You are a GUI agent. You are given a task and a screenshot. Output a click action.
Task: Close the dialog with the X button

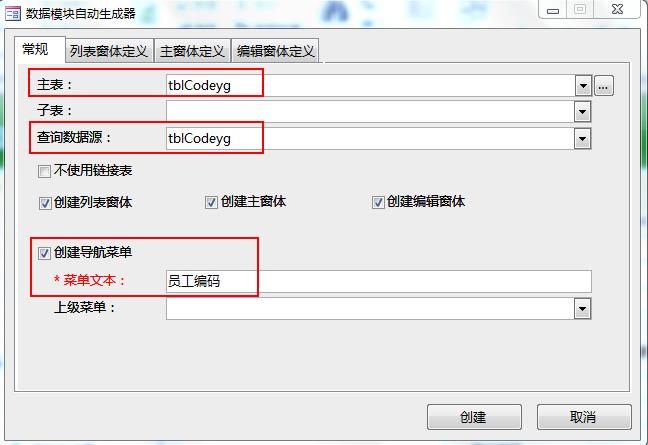(617, 10)
